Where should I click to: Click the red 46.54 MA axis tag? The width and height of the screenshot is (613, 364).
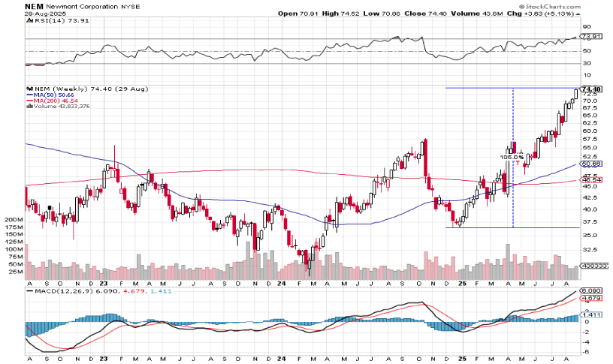click(590, 180)
